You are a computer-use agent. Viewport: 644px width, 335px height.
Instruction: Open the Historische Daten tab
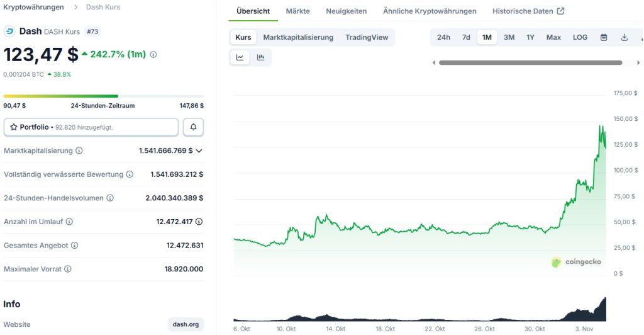[x=528, y=11]
